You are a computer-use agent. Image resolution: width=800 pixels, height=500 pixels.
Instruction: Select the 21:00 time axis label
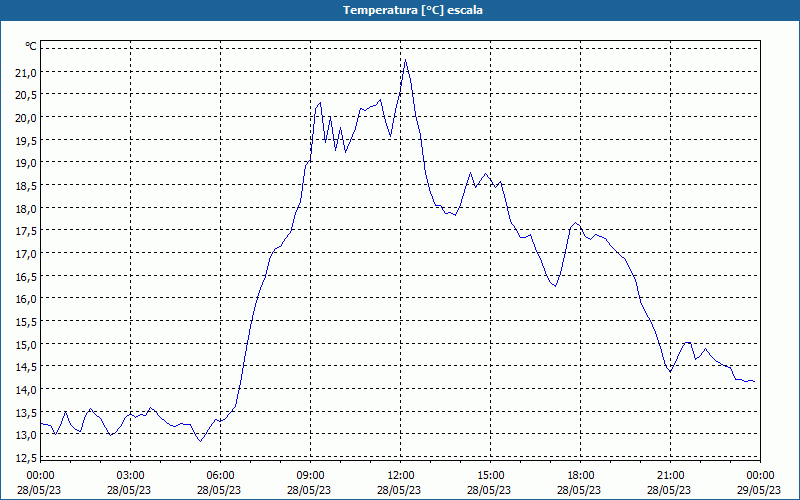click(x=670, y=476)
